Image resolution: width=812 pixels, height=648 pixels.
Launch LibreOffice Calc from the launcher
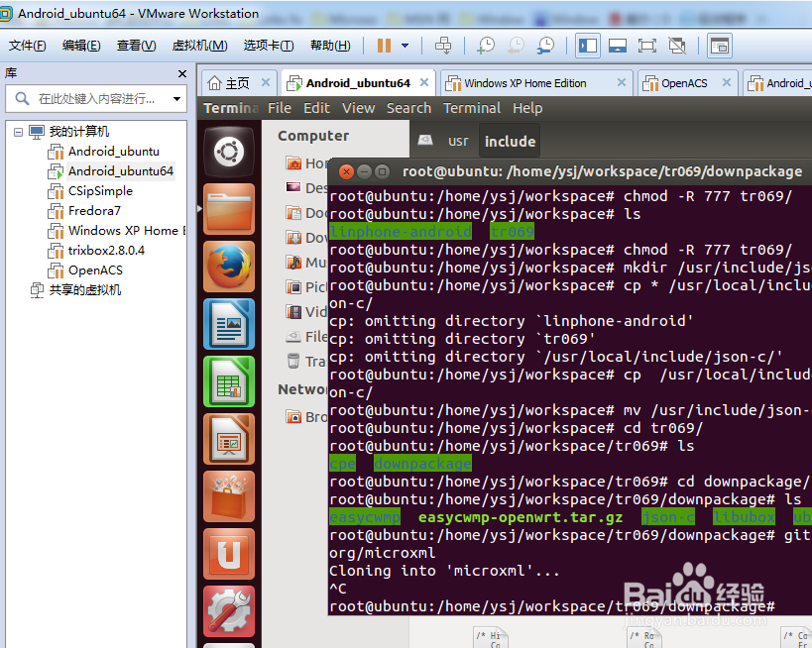tap(229, 381)
